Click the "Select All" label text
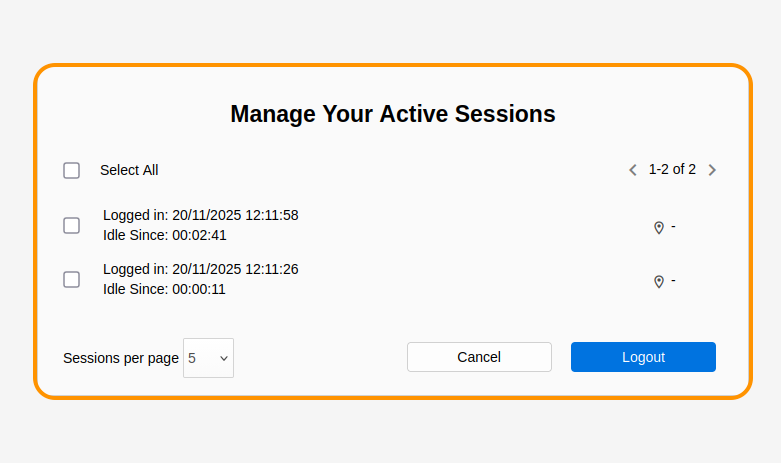This screenshot has height=463, width=781. click(129, 170)
